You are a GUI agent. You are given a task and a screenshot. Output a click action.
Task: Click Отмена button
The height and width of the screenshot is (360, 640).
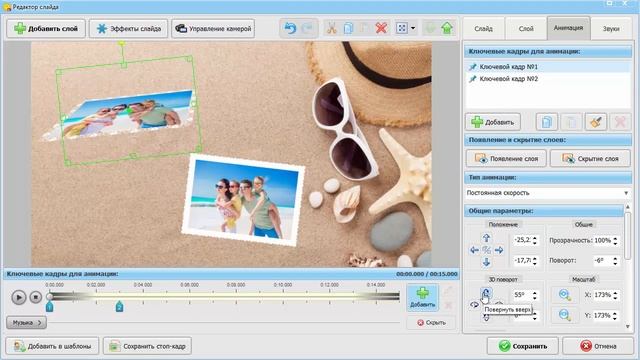pyautogui.click(x=598, y=346)
